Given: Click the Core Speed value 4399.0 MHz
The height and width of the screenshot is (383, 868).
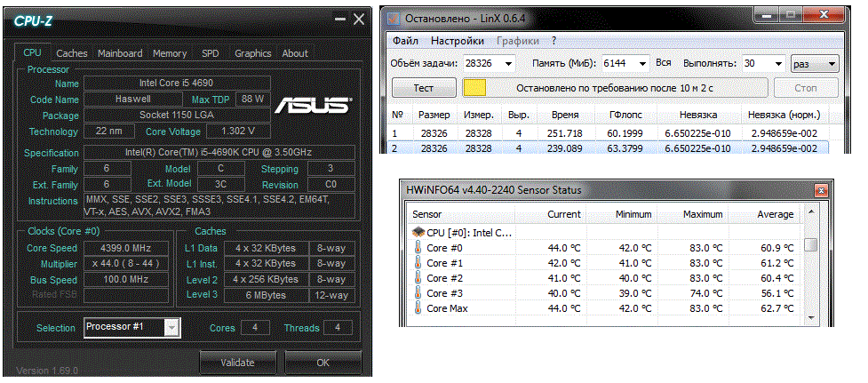Looking at the screenshot, I should click(126, 247).
